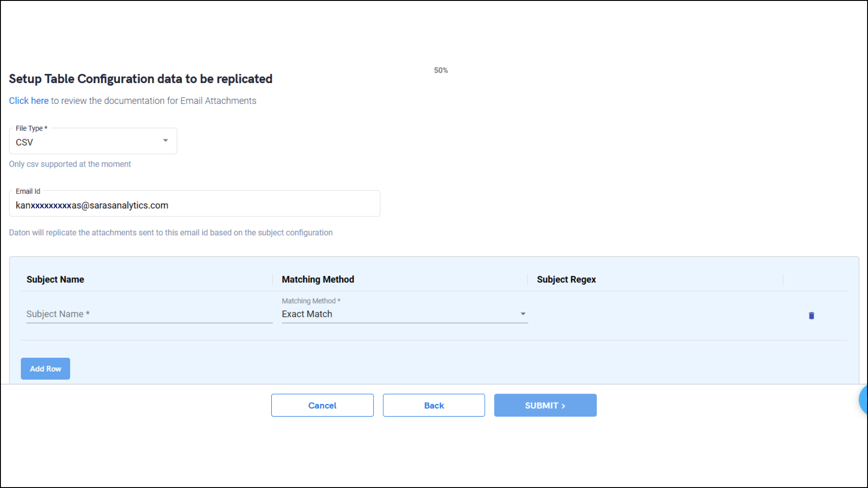868x488 pixels.
Task: Open the Click here documentation link
Action: [28, 101]
